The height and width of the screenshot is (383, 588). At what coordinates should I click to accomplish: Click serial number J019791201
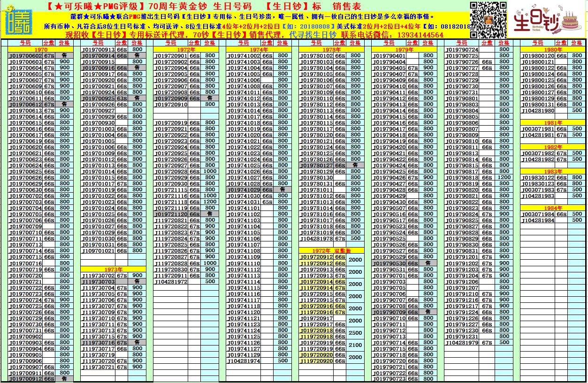tap(462, 257)
